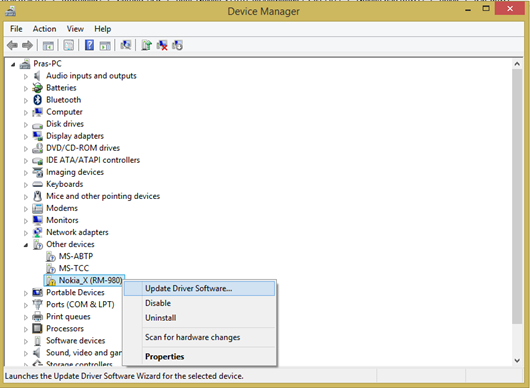The image size is (530, 388).
Task: Select Monitors category label
Action: point(62,220)
